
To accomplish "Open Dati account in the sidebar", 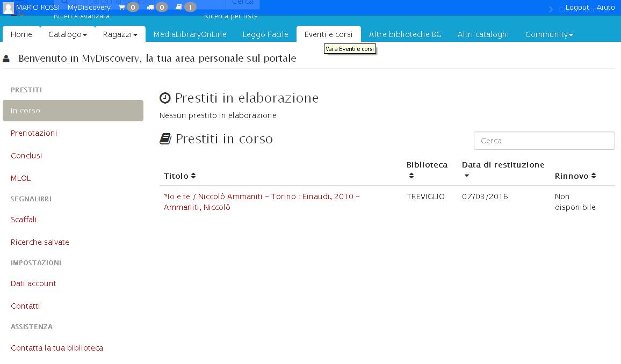I will 33,283.
